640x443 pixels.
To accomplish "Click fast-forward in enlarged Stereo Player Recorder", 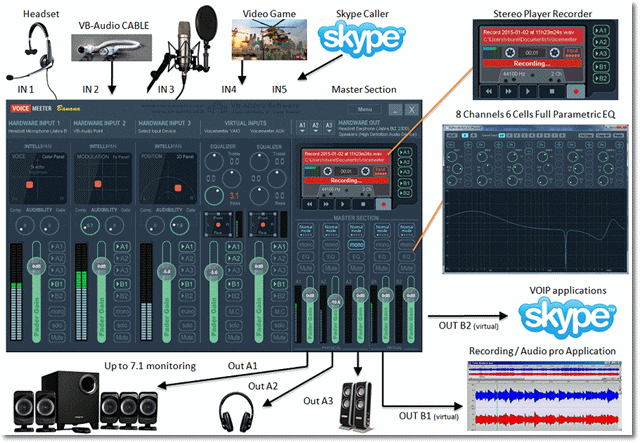I will coord(508,91).
